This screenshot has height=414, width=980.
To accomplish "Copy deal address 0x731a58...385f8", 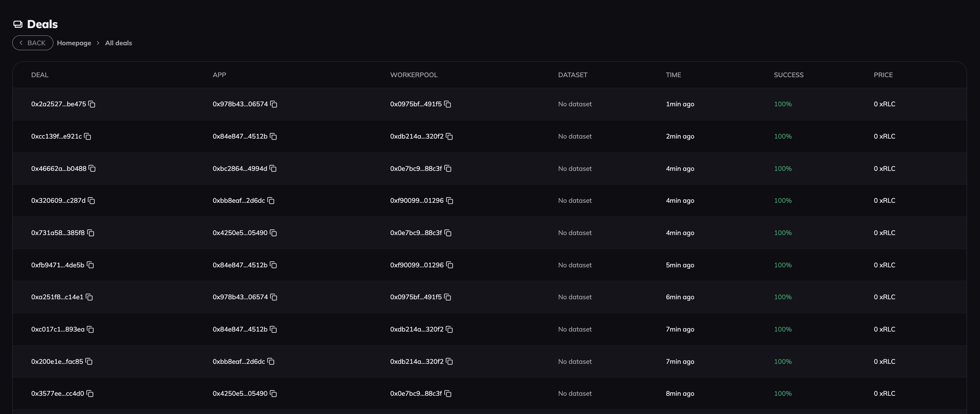I will (91, 233).
